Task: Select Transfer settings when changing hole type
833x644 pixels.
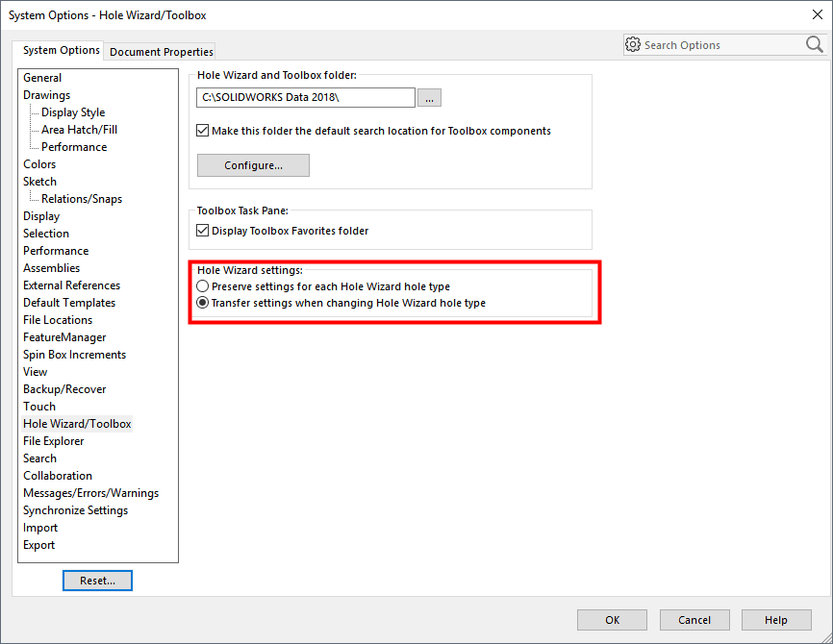Action: pos(202,303)
